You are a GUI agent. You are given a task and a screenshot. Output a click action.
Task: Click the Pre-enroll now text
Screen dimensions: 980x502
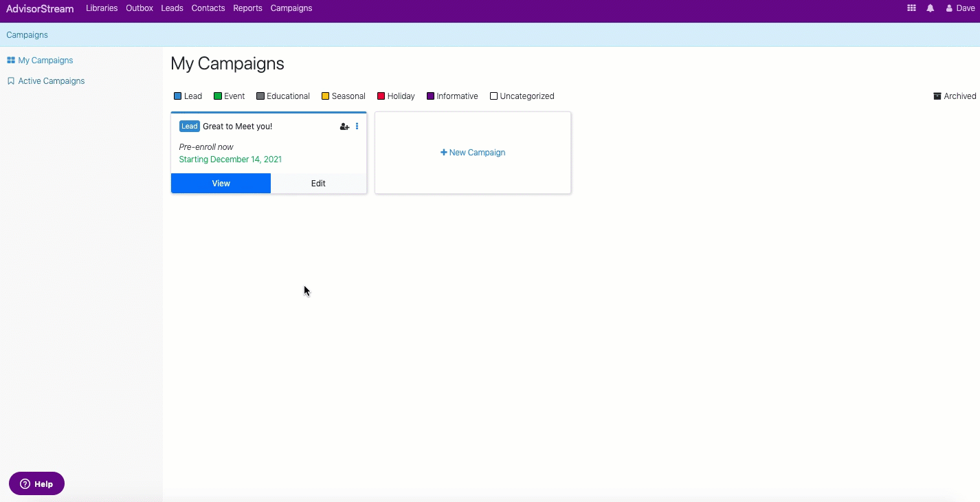coord(206,147)
